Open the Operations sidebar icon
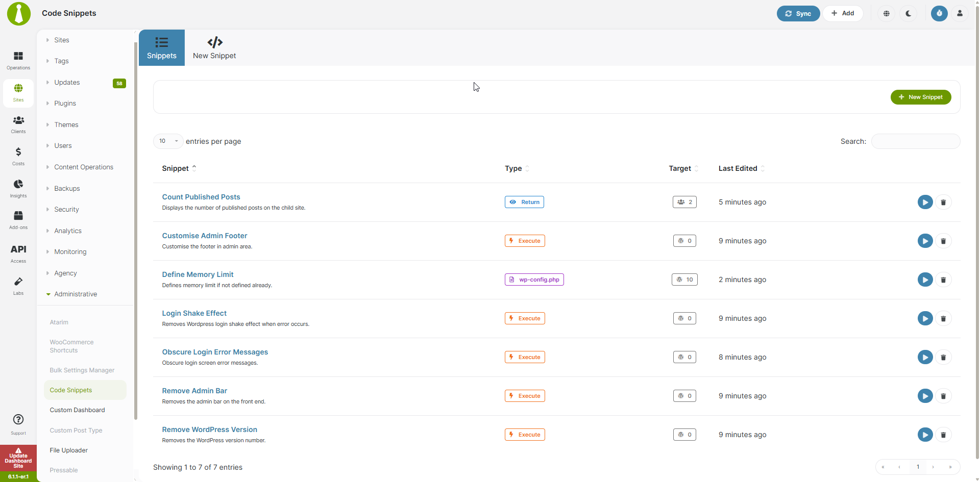Image resolution: width=980 pixels, height=482 pixels. click(18, 60)
